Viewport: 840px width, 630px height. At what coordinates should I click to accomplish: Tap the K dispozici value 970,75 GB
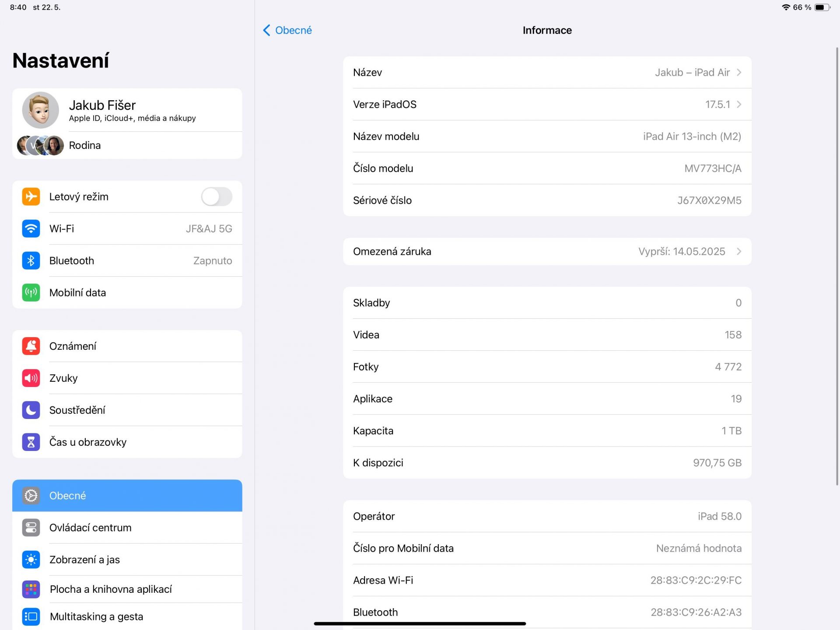click(717, 462)
